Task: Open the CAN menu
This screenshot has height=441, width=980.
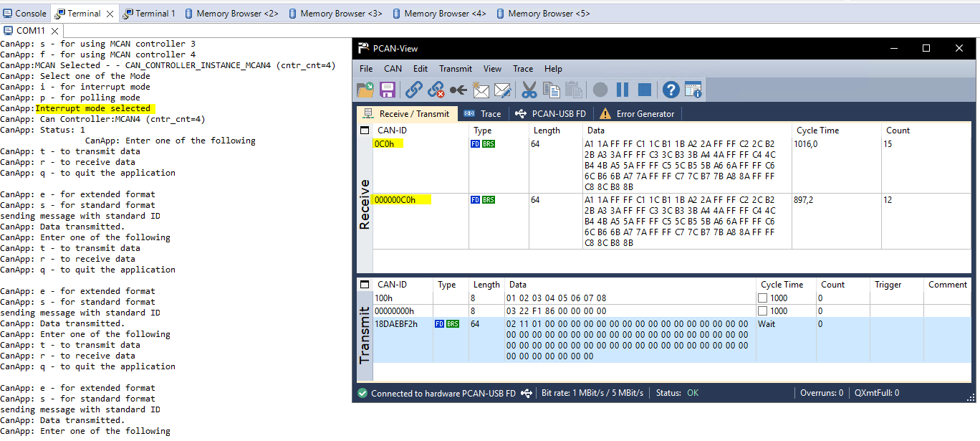Action: point(393,69)
